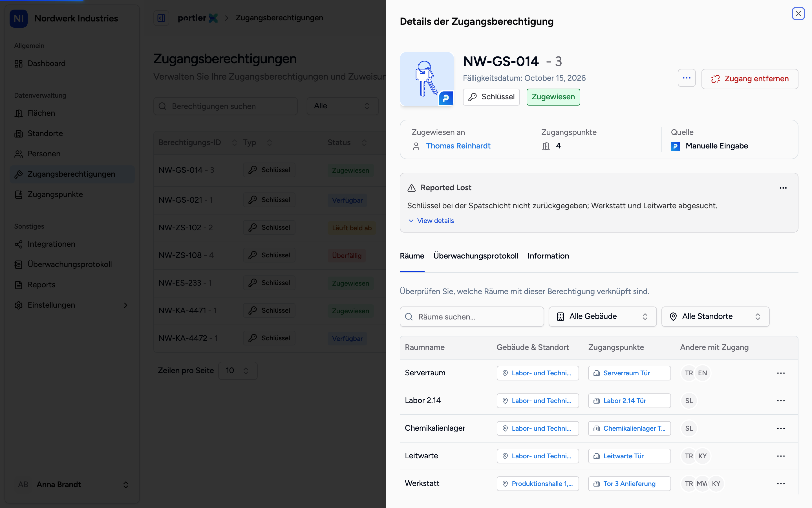This screenshot has width=812, height=508.
Task: Open the Anna Brandt user menu
Action: pos(72,485)
